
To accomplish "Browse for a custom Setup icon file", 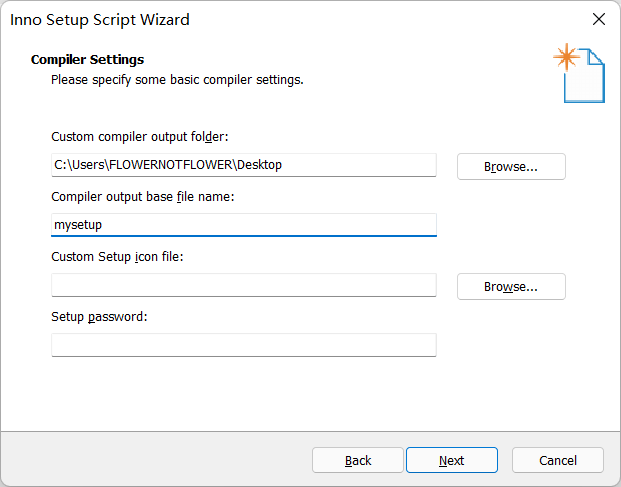I will pos(511,286).
